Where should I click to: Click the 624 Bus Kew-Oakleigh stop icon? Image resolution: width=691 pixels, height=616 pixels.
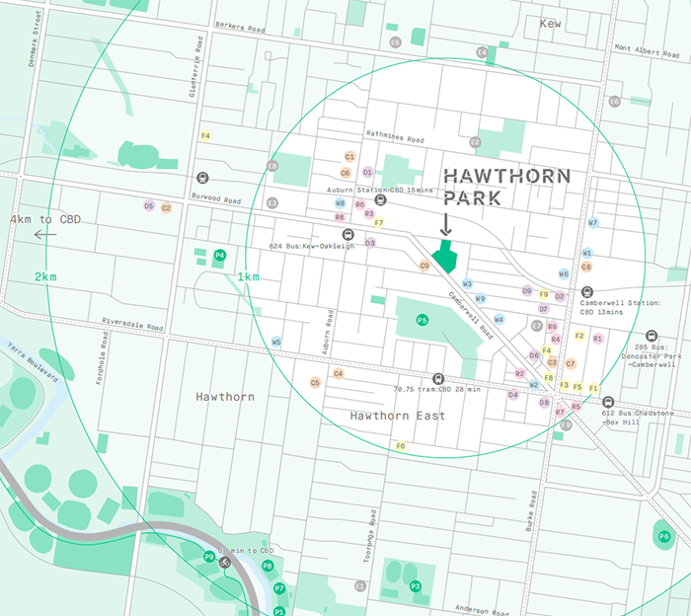348,234
